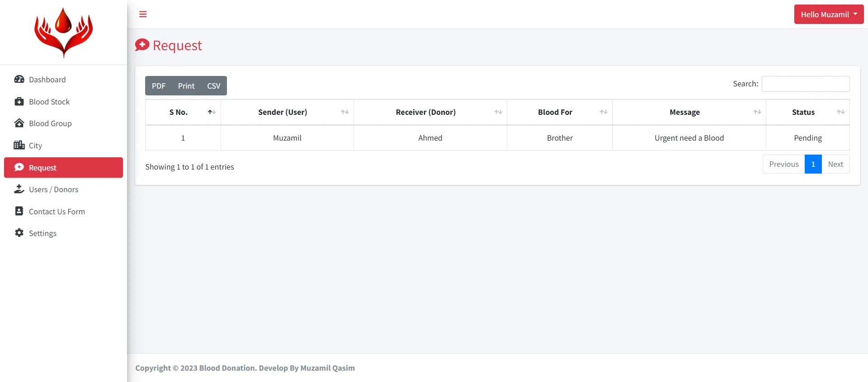Open the Hello Muzamil user dropdown
Screen dimensions: 868x382
point(828,14)
